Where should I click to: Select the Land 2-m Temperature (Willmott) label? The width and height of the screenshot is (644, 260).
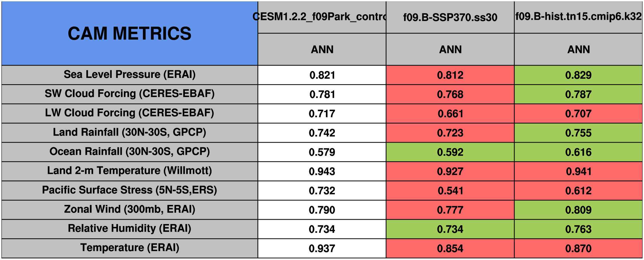coord(130,171)
